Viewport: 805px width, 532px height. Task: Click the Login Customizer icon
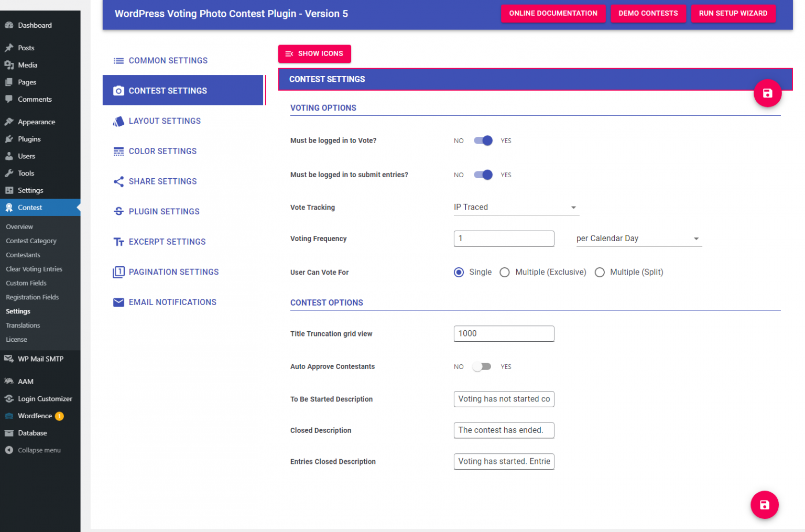click(9, 399)
